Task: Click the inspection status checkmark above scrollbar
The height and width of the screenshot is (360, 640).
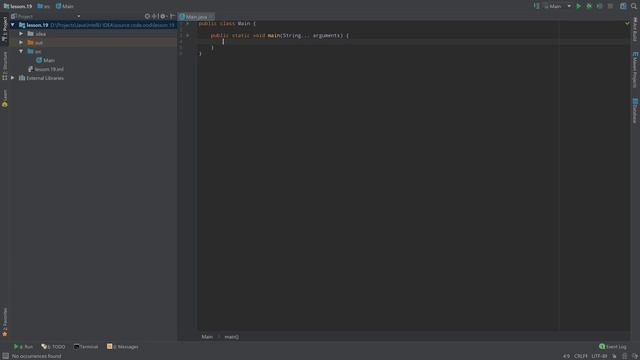Action: [x=627, y=24]
